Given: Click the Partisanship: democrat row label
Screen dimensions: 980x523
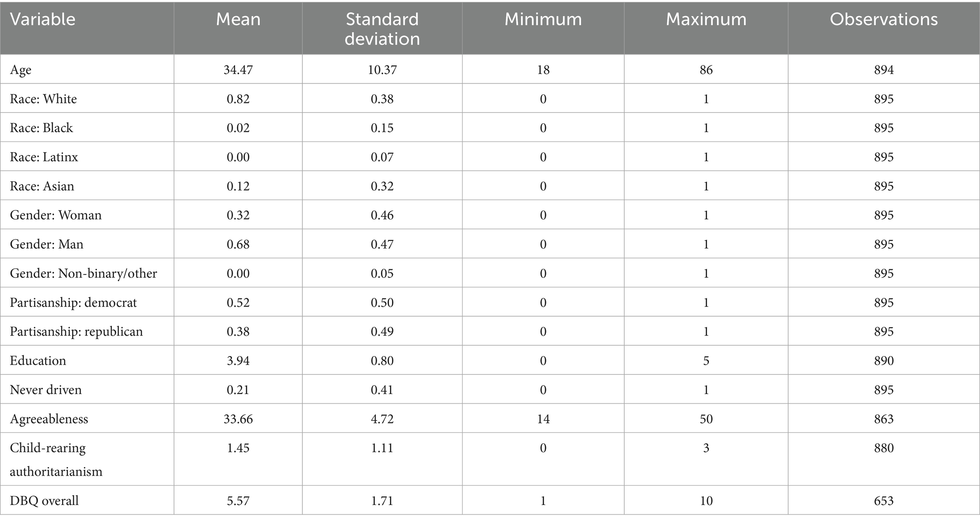Looking at the screenshot, I should click(x=73, y=303).
